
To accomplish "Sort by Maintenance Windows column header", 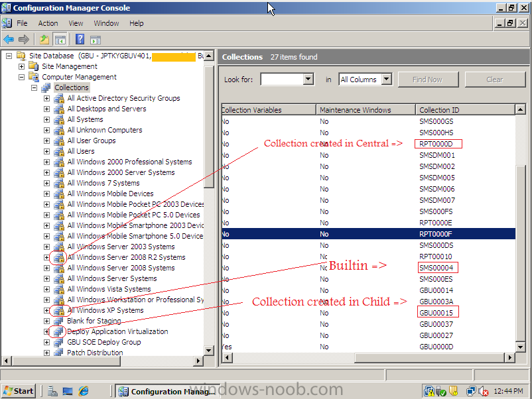I will coord(366,110).
